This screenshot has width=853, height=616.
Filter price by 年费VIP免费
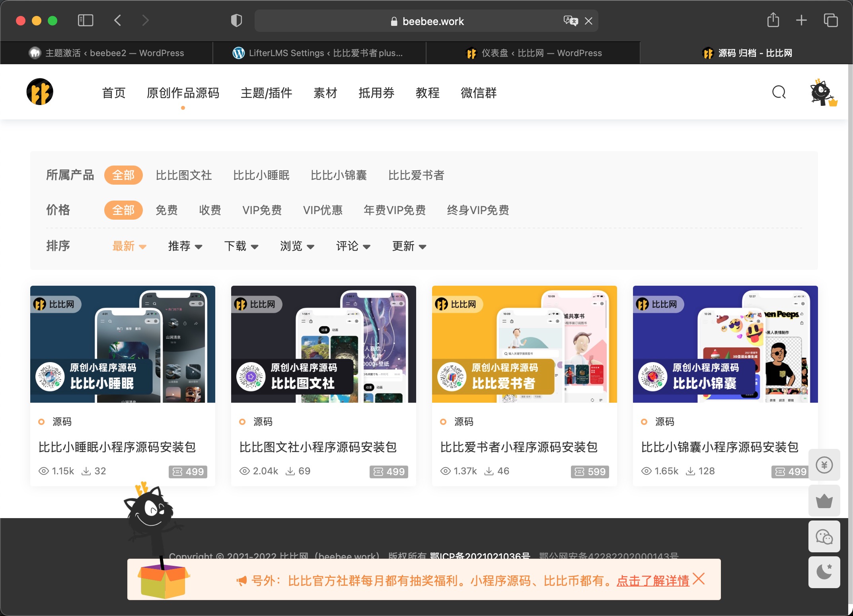(x=395, y=210)
